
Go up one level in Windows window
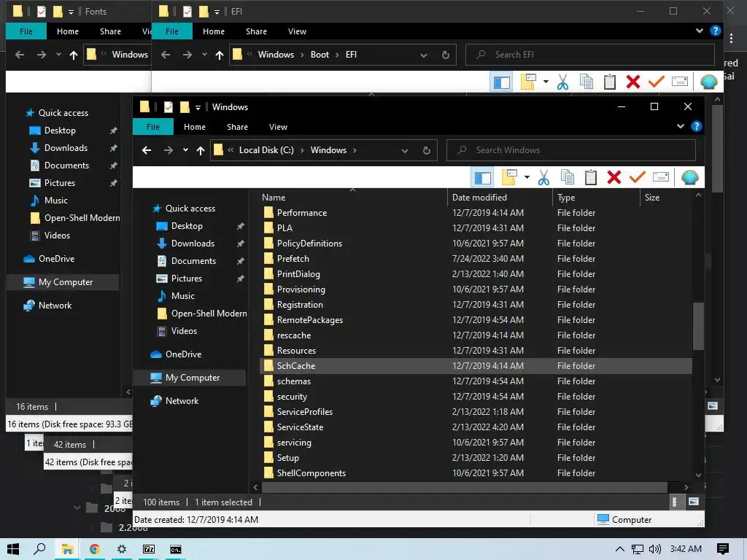coord(201,150)
